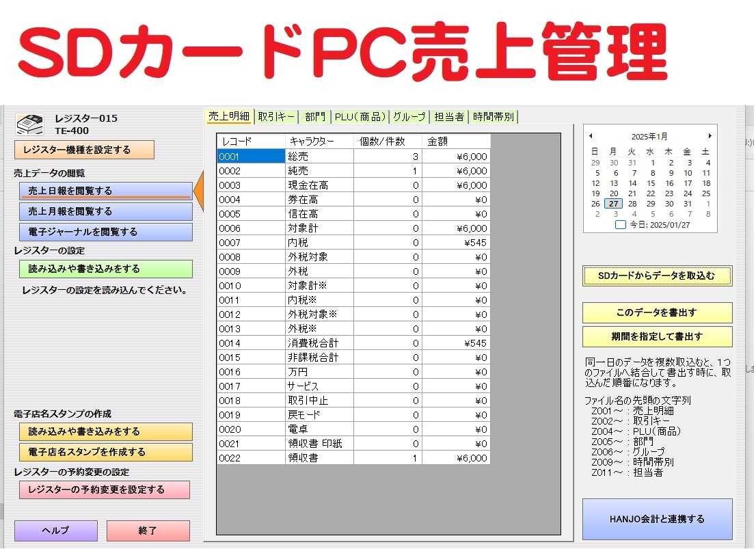Select the 領収書 印紙 cell
This screenshot has height=549, width=756.
320,444
